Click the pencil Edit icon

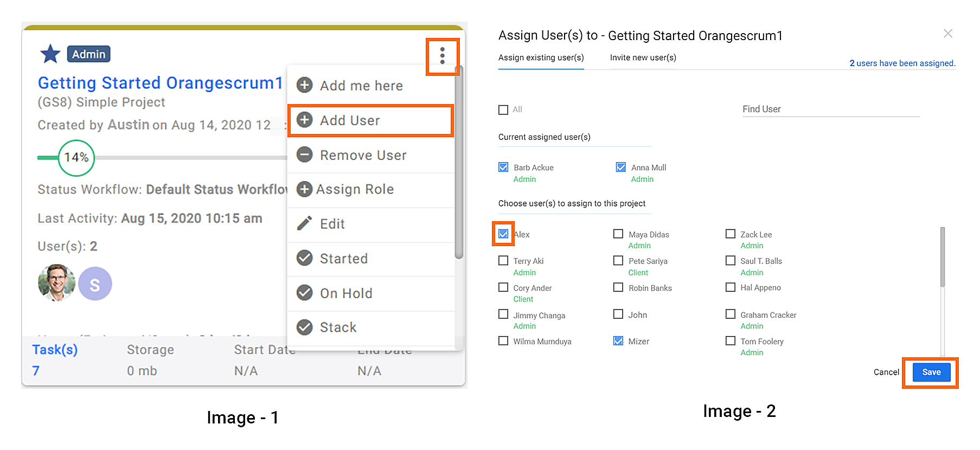(x=305, y=223)
